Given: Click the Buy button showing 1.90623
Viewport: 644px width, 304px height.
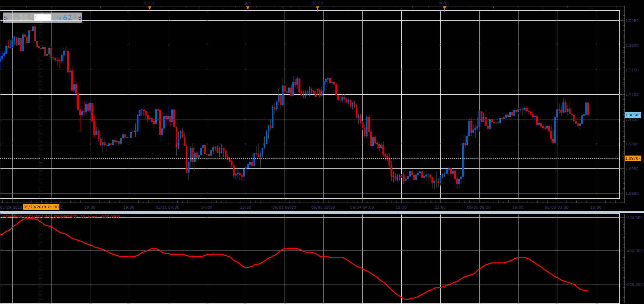Looking at the screenshot, I should coord(67,18).
